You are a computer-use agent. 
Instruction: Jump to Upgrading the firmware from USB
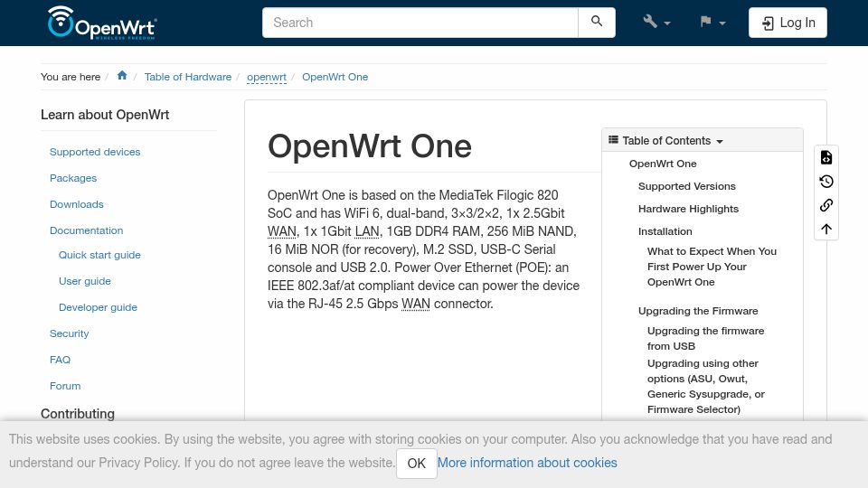(706, 338)
